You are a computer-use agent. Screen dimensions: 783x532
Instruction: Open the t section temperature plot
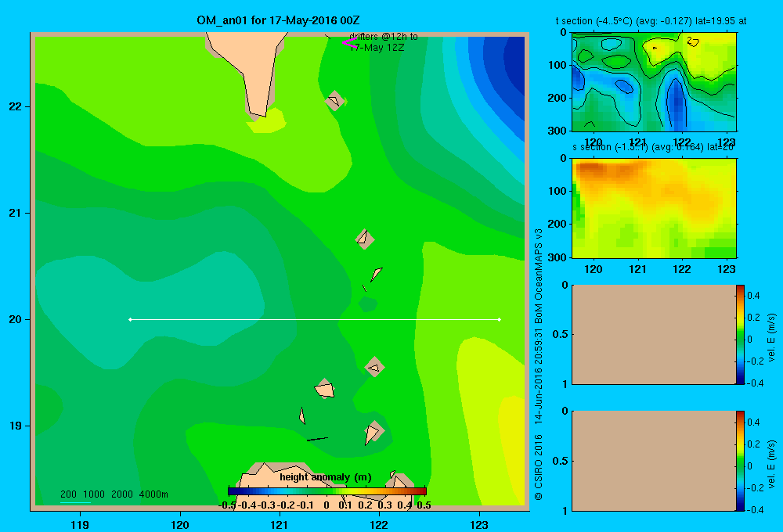[654, 82]
